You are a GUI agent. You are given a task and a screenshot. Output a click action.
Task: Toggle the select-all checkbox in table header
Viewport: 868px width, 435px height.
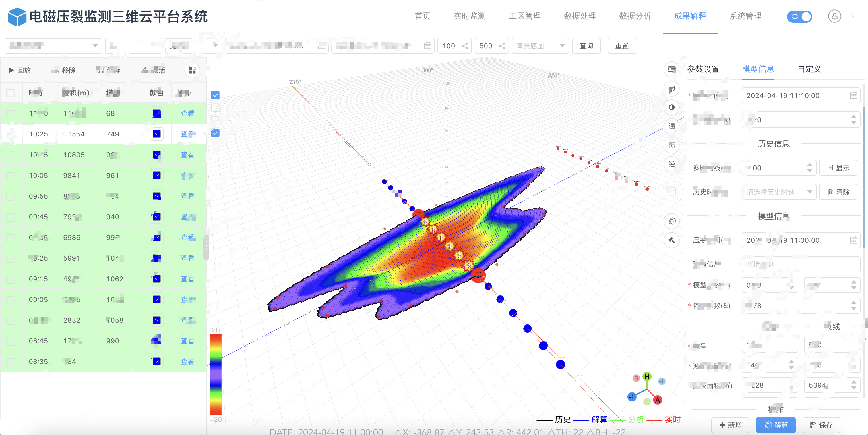tap(10, 93)
